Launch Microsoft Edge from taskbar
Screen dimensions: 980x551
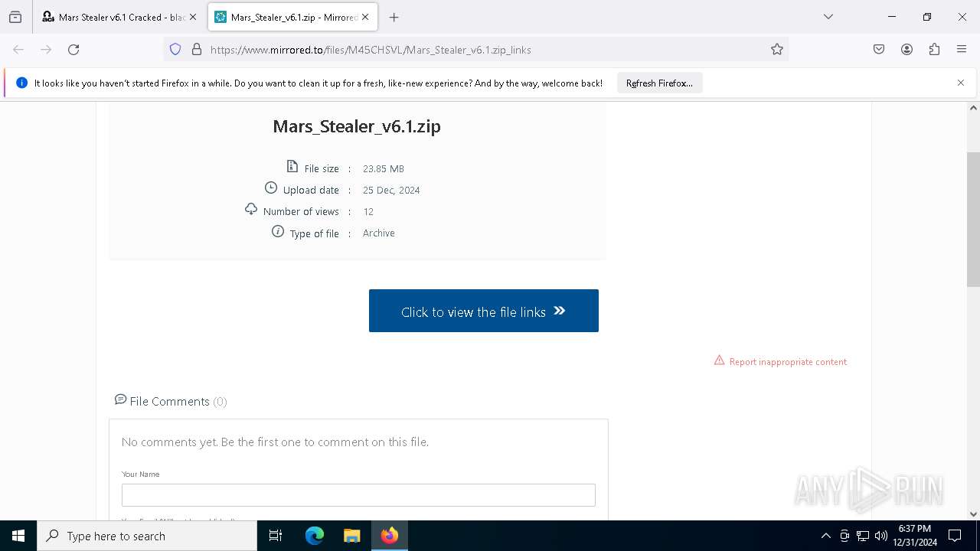pyautogui.click(x=315, y=536)
